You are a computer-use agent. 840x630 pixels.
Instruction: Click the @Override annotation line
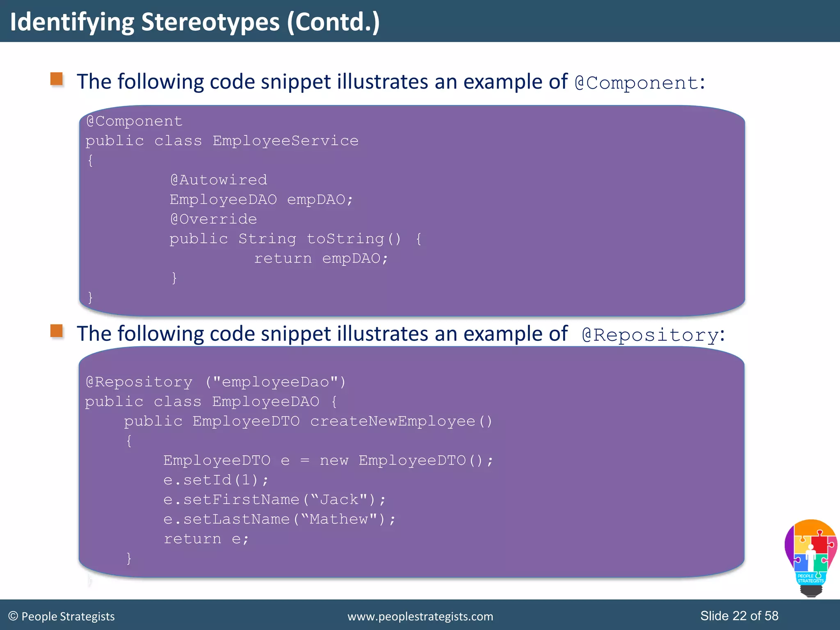point(213,219)
